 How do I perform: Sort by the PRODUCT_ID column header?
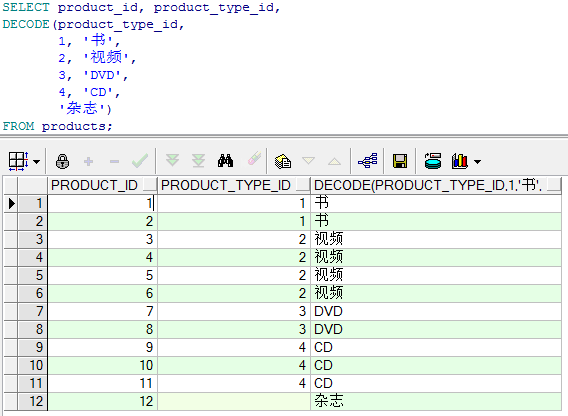tap(94, 185)
